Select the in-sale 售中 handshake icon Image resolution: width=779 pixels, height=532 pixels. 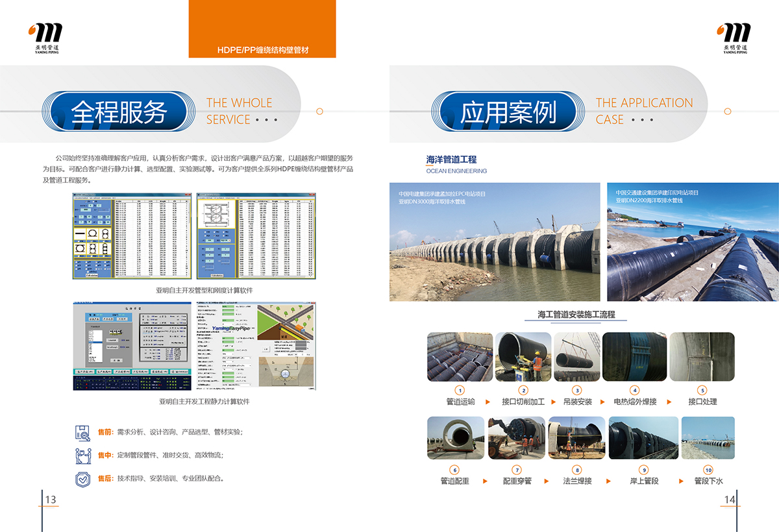(x=83, y=456)
